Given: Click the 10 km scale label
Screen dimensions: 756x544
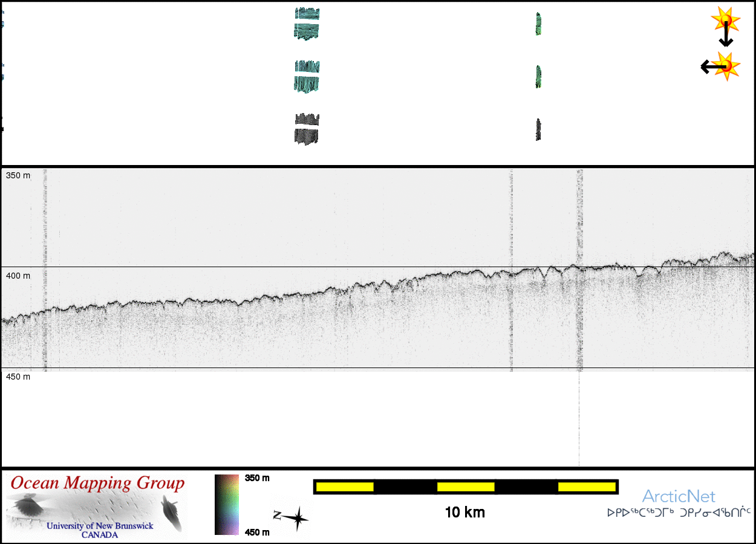Looking at the screenshot, I should pyautogui.click(x=464, y=513).
